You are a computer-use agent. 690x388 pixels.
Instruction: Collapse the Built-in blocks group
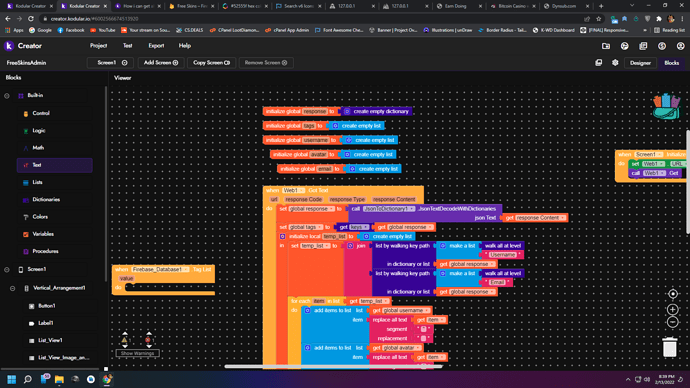click(x=7, y=95)
